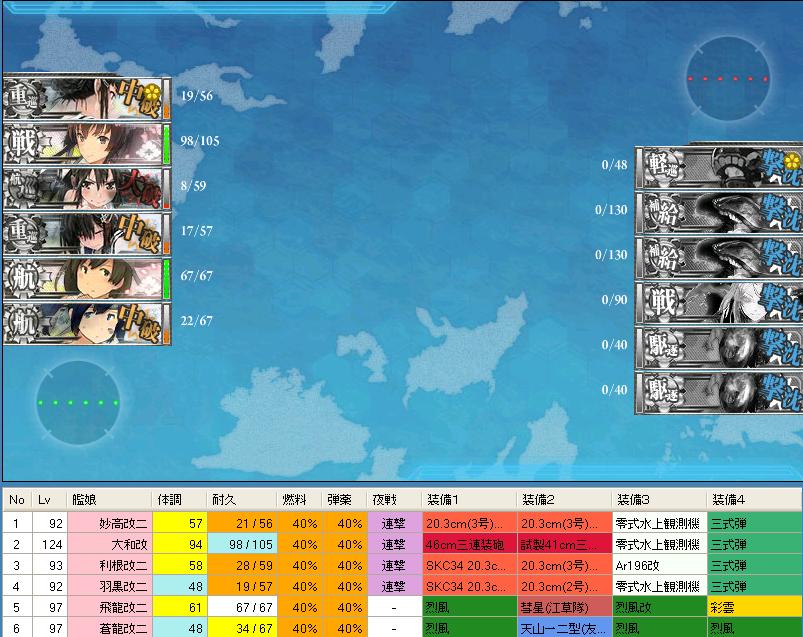Click the sunk enemy light cruiser banner

718,165
